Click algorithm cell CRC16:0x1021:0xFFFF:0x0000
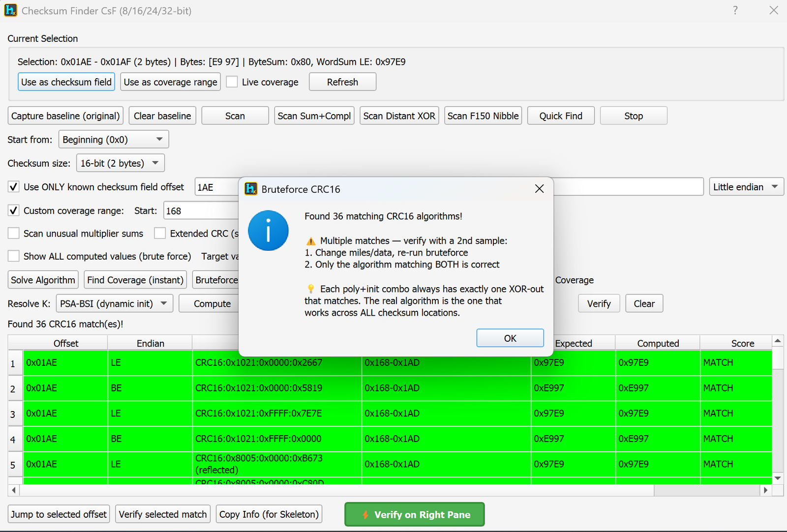 [x=277, y=439]
